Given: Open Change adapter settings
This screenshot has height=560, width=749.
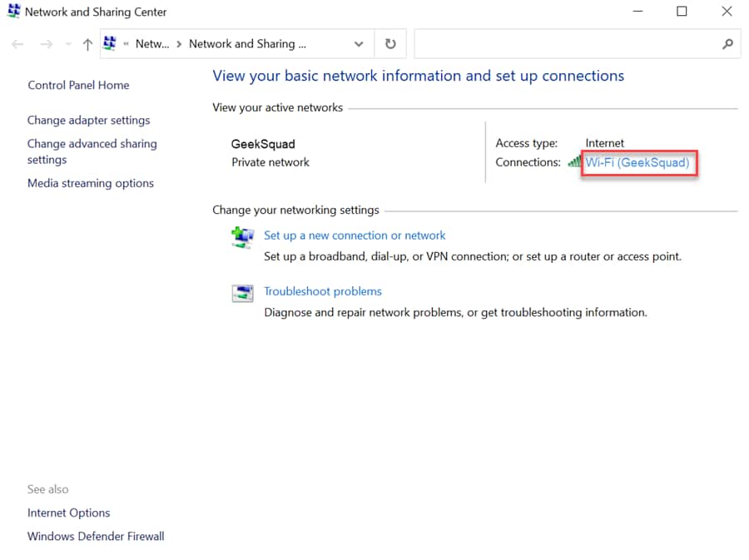Looking at the screenshot, I should point(88,120).
